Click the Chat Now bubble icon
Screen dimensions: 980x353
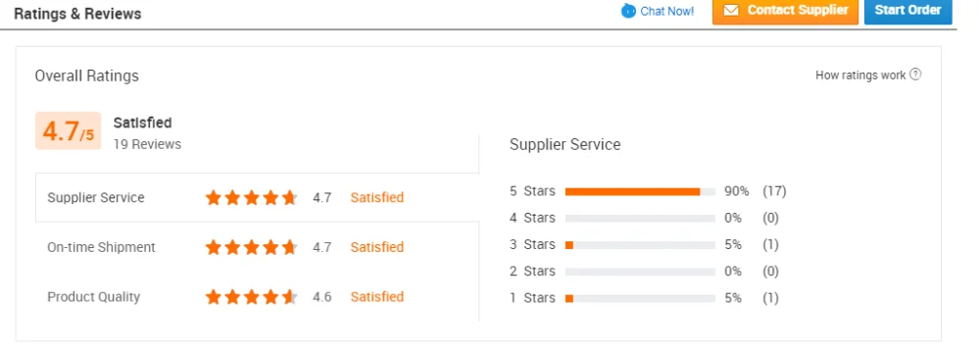628,11
